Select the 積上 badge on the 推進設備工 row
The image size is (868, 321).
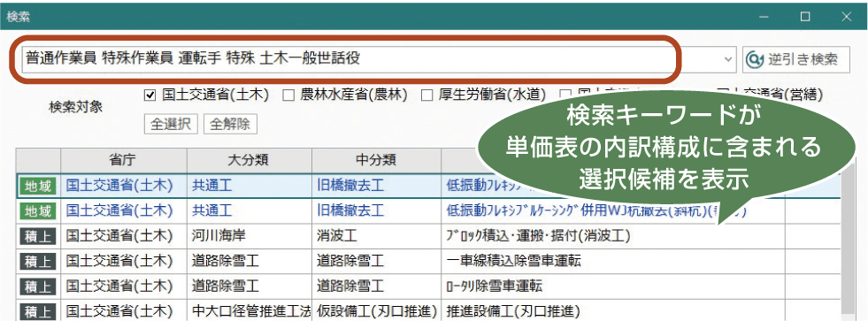coord(38,311)
